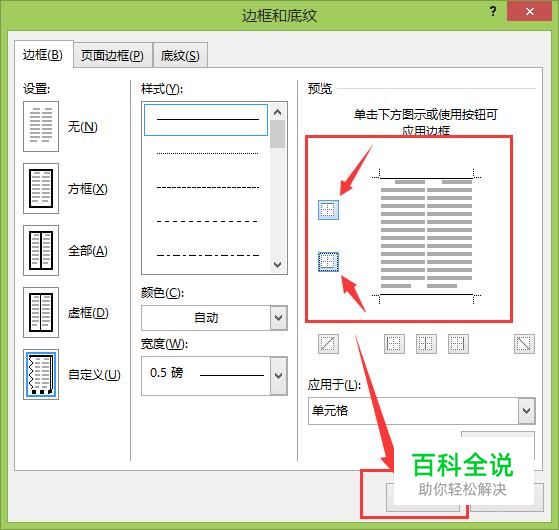Choose the dotted line style
The height and width of the screenshot is (530, 559).
pos(207,154)
